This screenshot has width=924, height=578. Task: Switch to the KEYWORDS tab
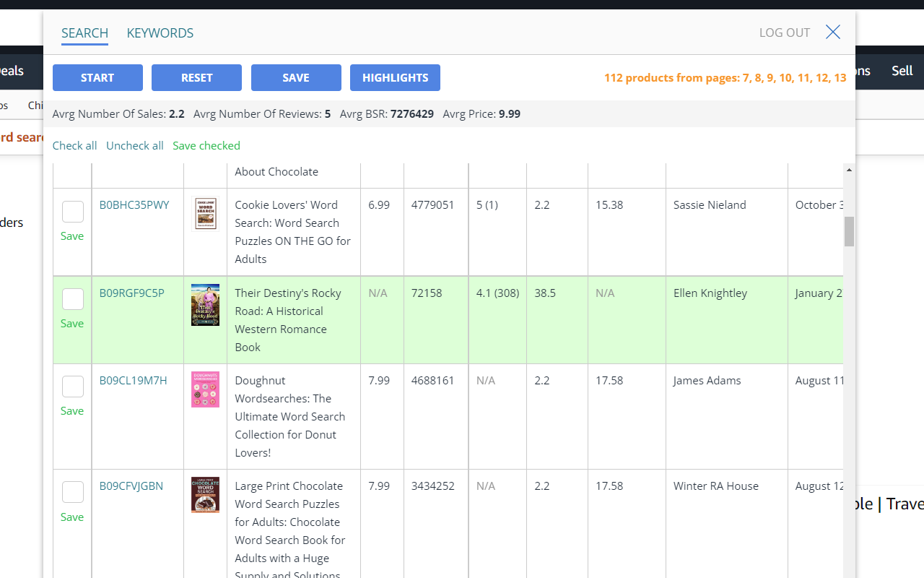pyautogui.click(x=160, y=33)
